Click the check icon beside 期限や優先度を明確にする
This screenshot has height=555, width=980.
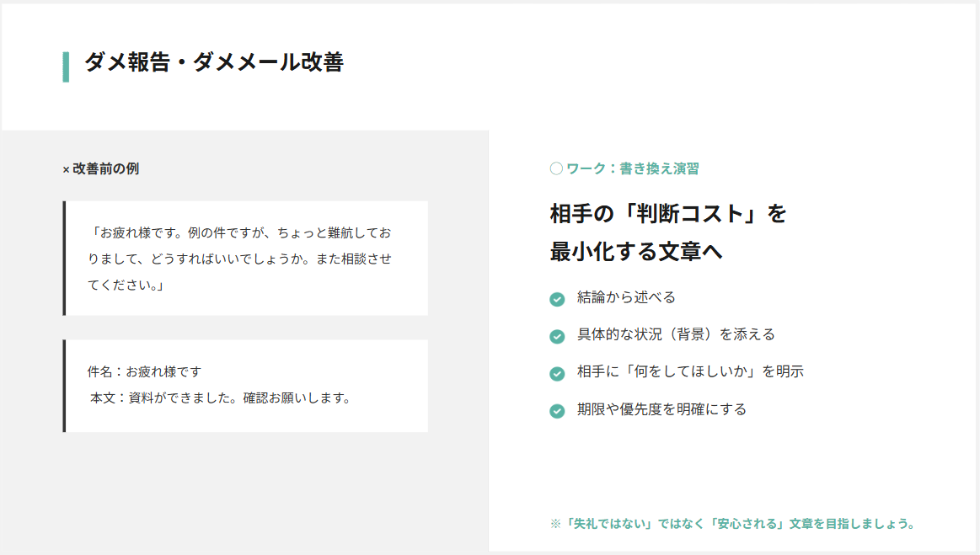coord(557,411)
